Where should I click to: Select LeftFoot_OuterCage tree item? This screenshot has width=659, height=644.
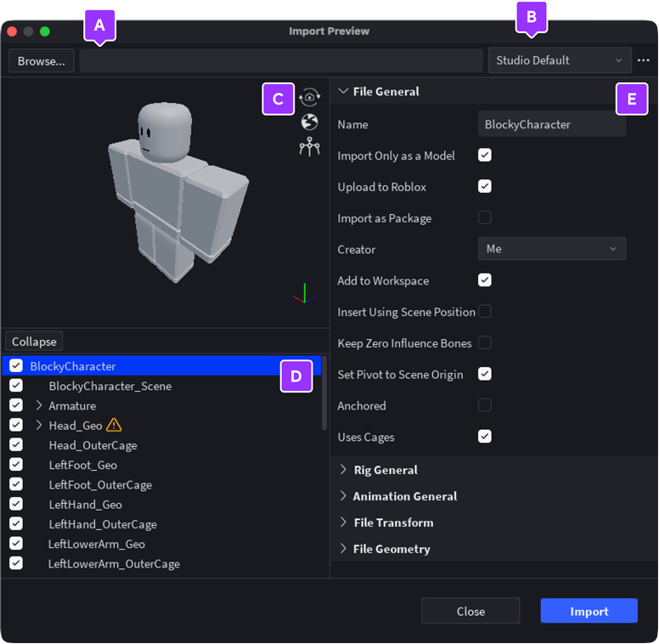100,484
